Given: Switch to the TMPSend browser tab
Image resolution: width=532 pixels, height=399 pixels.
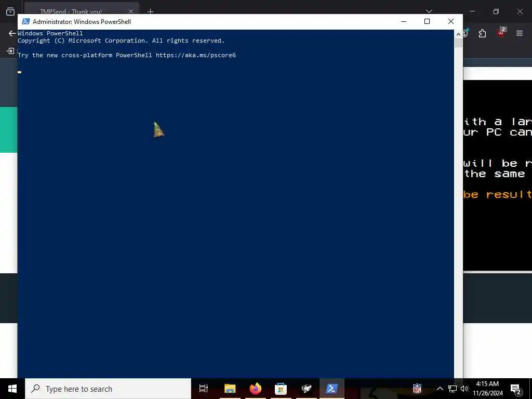Looking at the screenshot, I should [71, 11].
